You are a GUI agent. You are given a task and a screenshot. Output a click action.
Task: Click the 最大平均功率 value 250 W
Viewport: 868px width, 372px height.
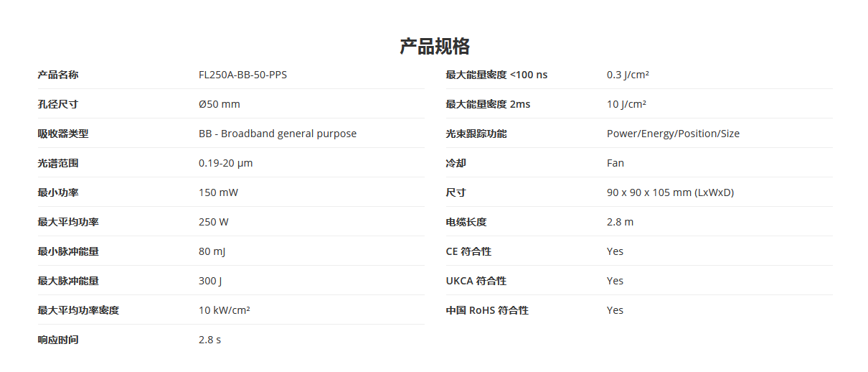tap(214, 222)
